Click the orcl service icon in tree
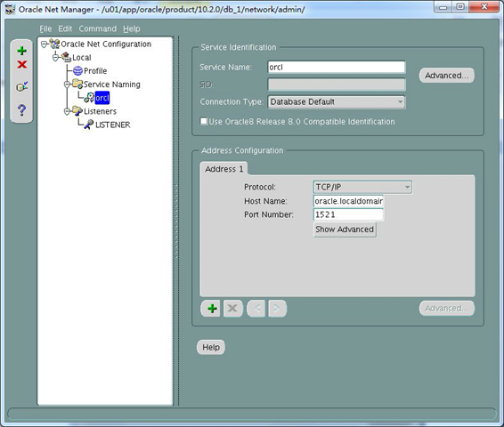 (x=89, y=98)
